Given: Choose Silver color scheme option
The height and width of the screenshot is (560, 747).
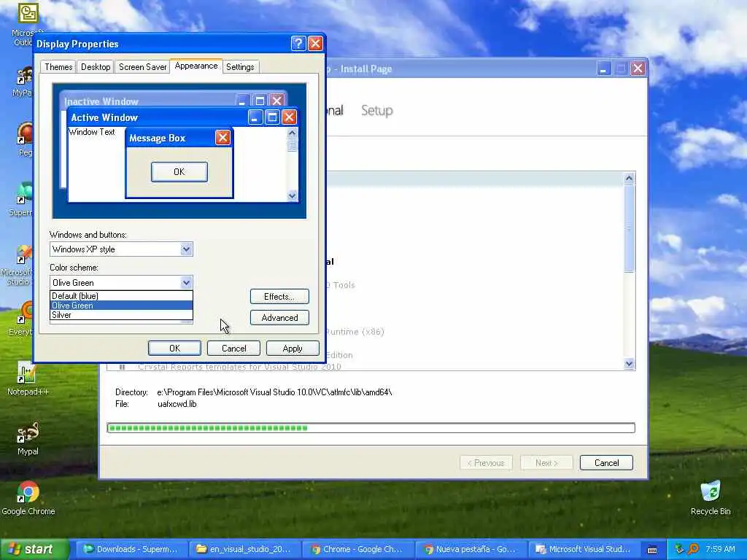Looking at the screenshot, I should pos(121,315).
